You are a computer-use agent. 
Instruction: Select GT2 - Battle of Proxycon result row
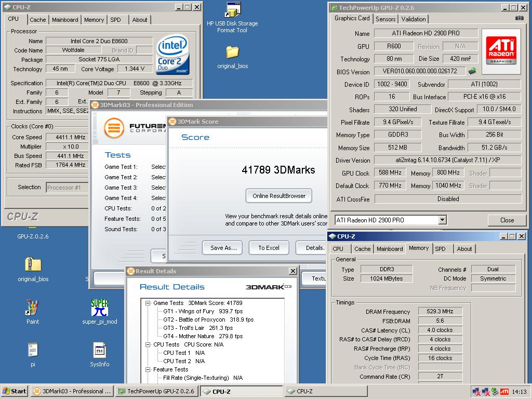click(208, 320)
